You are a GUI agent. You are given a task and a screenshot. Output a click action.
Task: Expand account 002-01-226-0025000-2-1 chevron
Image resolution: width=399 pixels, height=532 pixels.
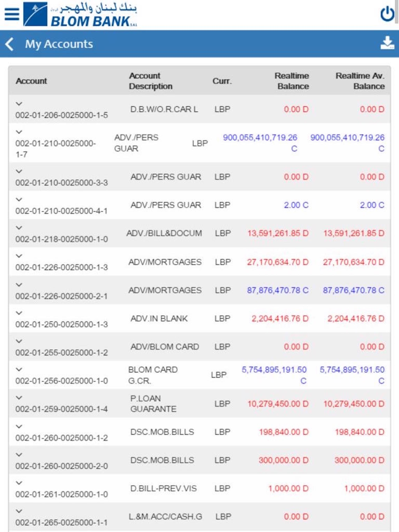pyautogui.click(x=19, y=284)
